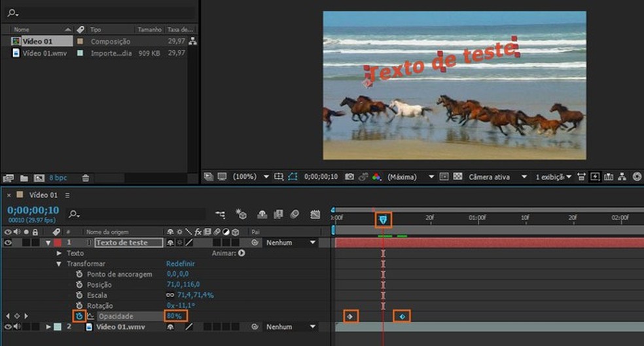Click the Animar arrow button for Texto
The image size is (644, 346).
241,253
